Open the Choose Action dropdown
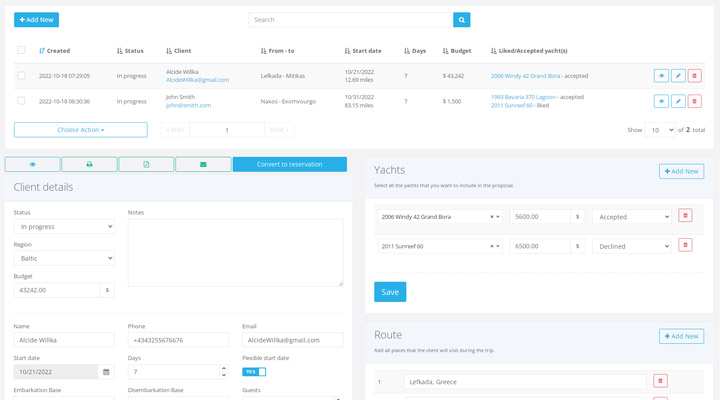720x400 pixels. pyautogui.click(x=80, y=130)
